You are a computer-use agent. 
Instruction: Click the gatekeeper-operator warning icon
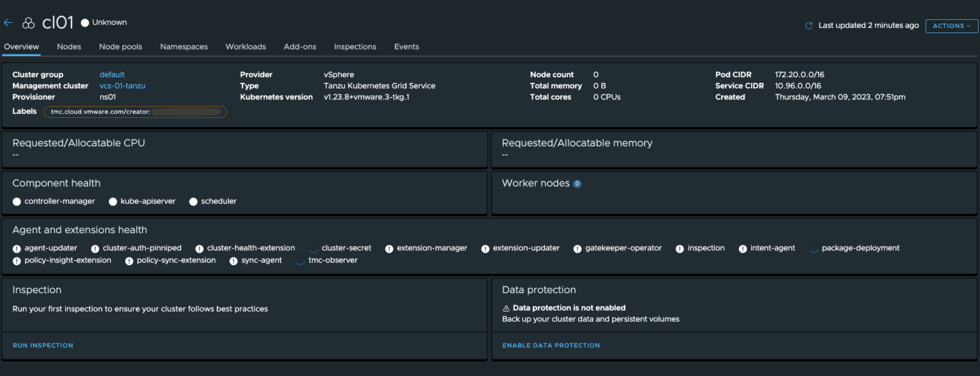577,248
